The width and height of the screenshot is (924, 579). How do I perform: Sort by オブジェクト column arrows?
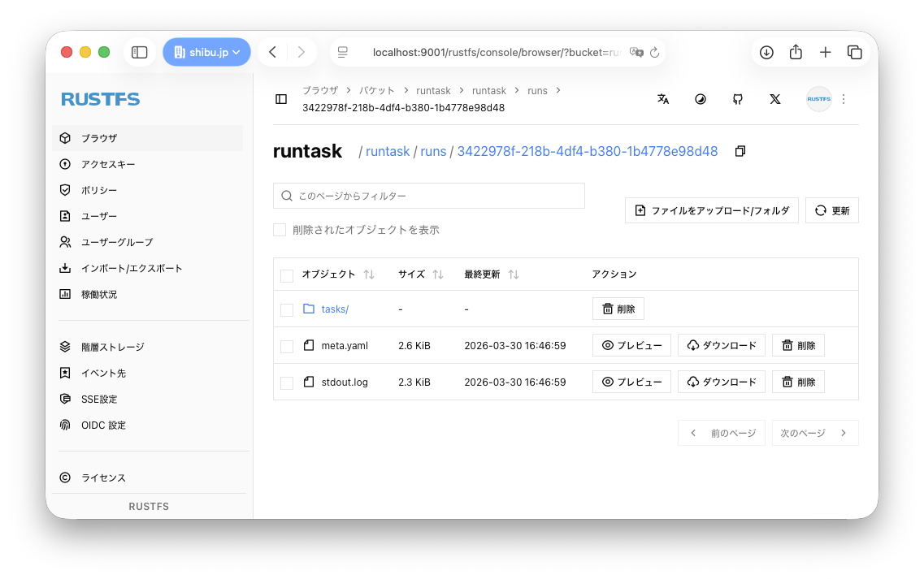(x=369, y=274)
